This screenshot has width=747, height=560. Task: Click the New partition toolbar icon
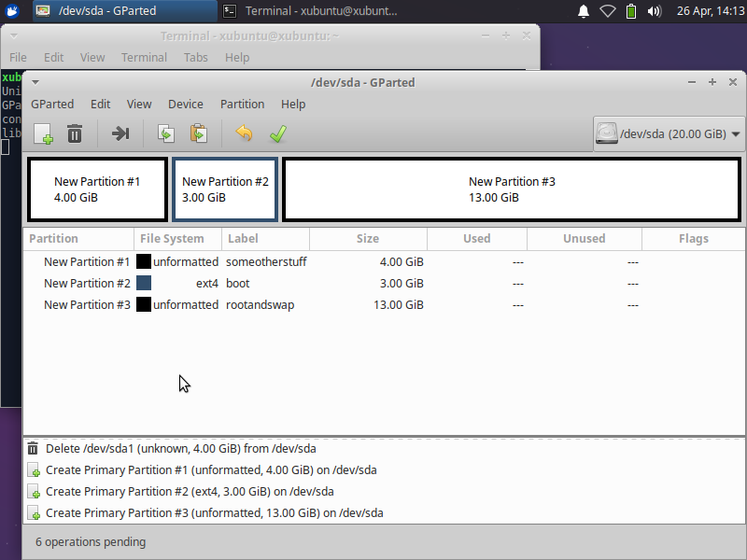point(43,133)
